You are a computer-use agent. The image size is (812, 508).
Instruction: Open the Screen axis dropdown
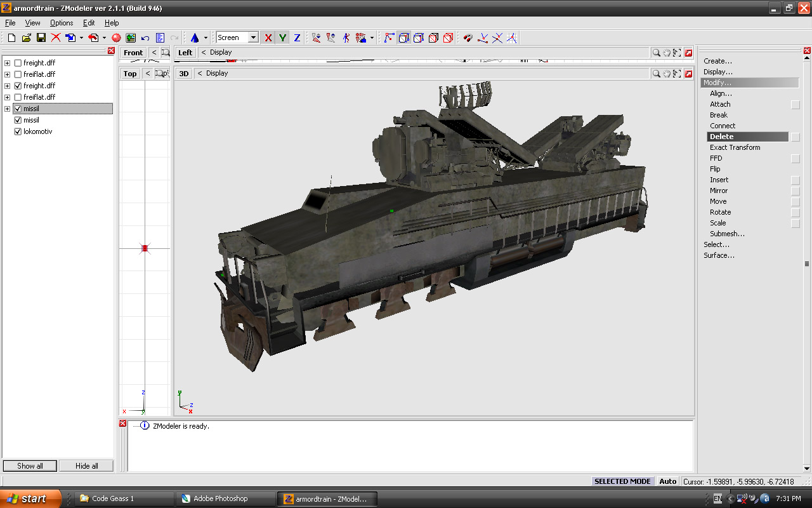click(x=253, y=38)
